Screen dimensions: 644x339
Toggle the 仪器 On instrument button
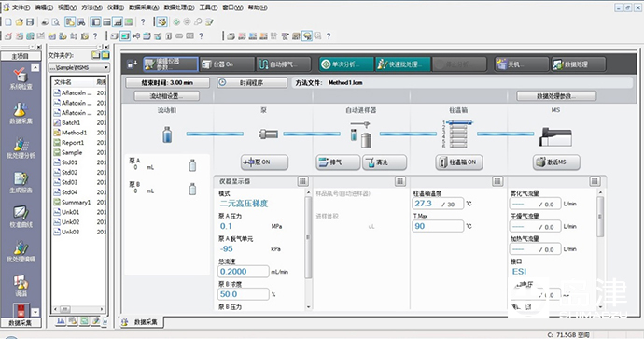point(227,64)
